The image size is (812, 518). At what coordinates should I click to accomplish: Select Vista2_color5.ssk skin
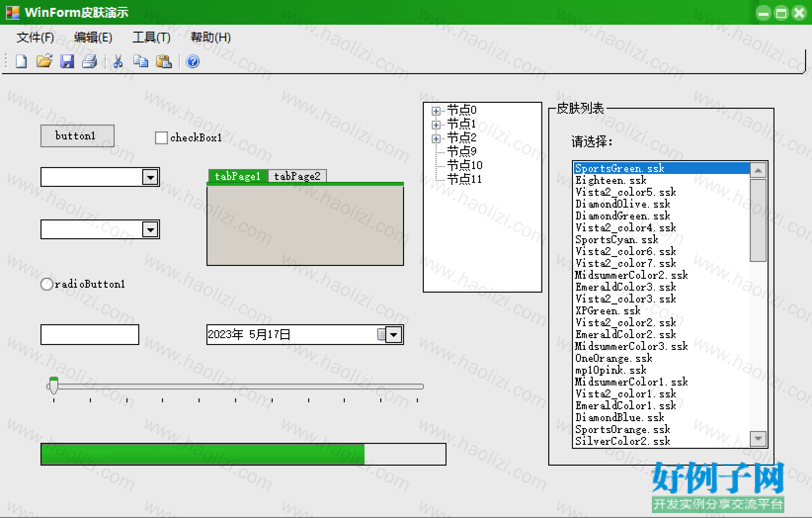coord(662,192)
